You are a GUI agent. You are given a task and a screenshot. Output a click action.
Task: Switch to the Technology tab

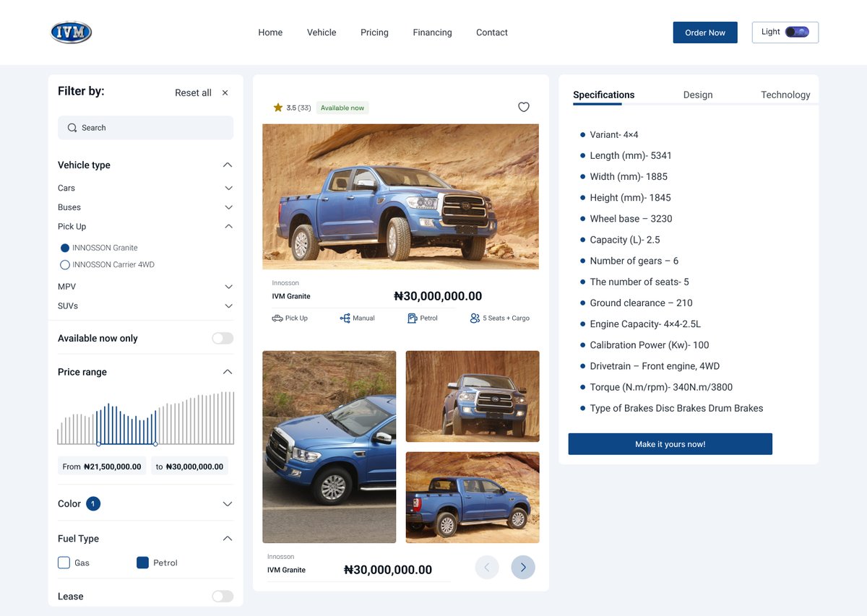point(785,95)
